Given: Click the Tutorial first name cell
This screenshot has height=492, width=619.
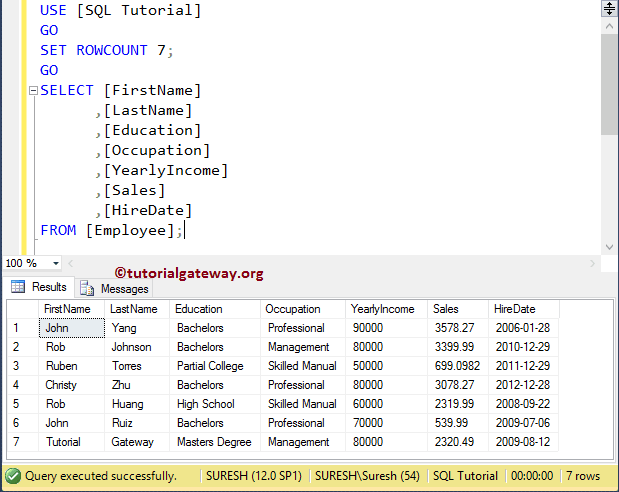Looking at the screenshot, I should pos(71,442).
